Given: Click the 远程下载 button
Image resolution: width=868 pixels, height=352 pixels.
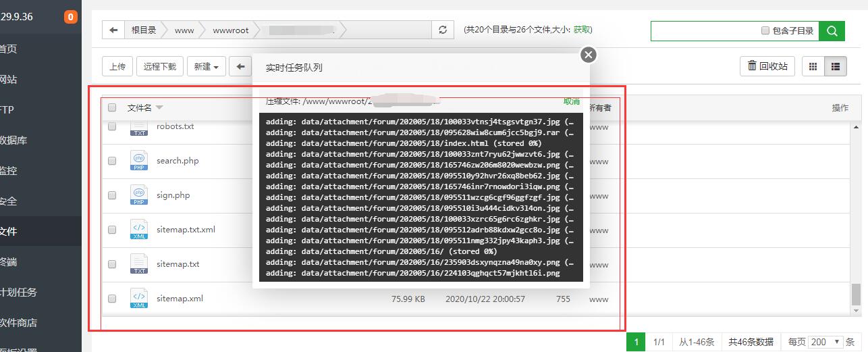Looking at the screenshot, I should [160, 66].
